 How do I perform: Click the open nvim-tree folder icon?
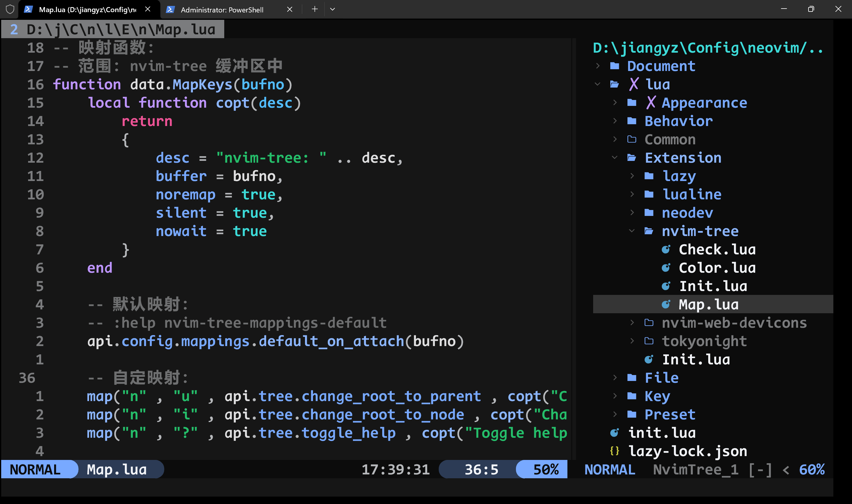click(649, 231)
